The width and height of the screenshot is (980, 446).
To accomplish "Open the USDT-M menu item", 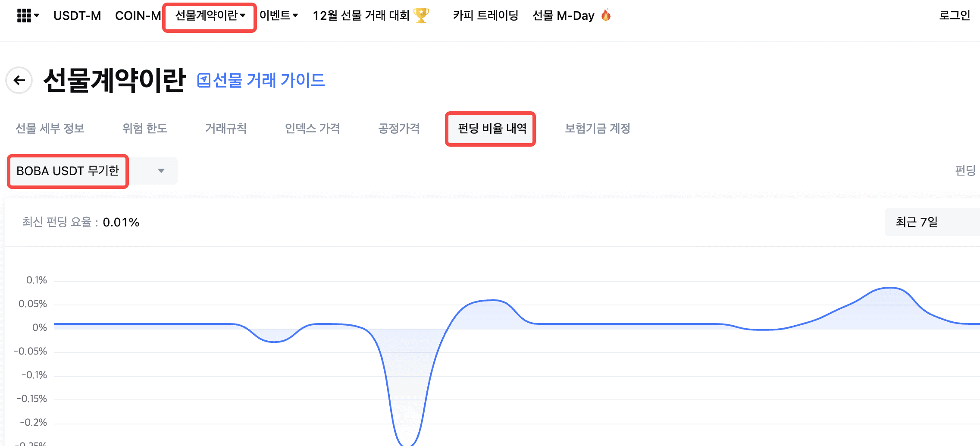I will 77,16.
